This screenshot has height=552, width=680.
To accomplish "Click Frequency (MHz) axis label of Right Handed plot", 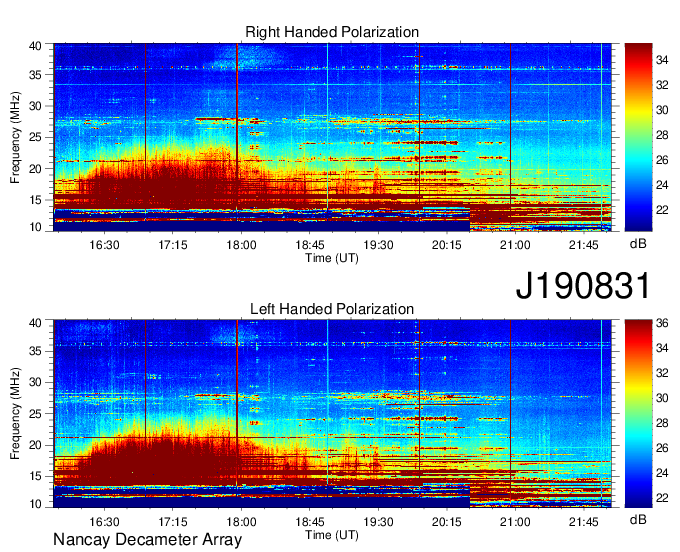I will (15, 137).
